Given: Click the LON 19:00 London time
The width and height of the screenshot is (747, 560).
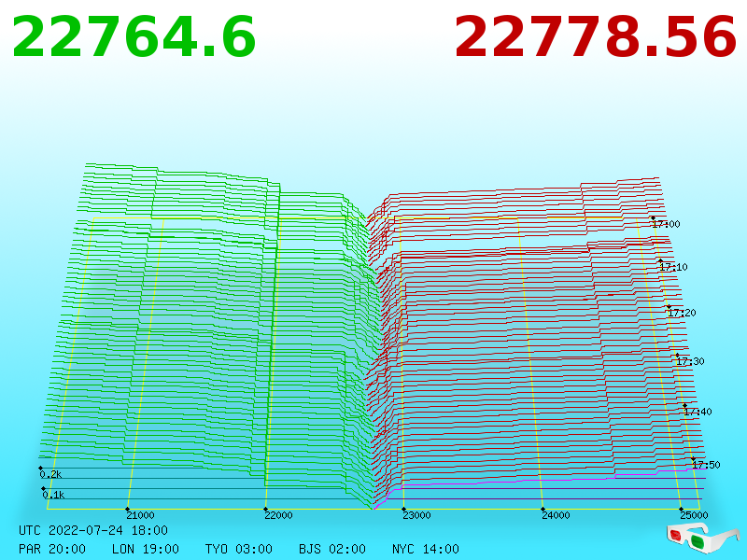Looking at the screenshot, I should pos(146,549).
